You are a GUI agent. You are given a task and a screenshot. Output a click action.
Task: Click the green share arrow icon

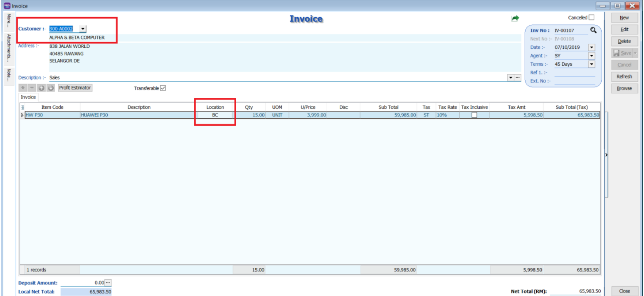pyautogui.click(x=516, y=18)
